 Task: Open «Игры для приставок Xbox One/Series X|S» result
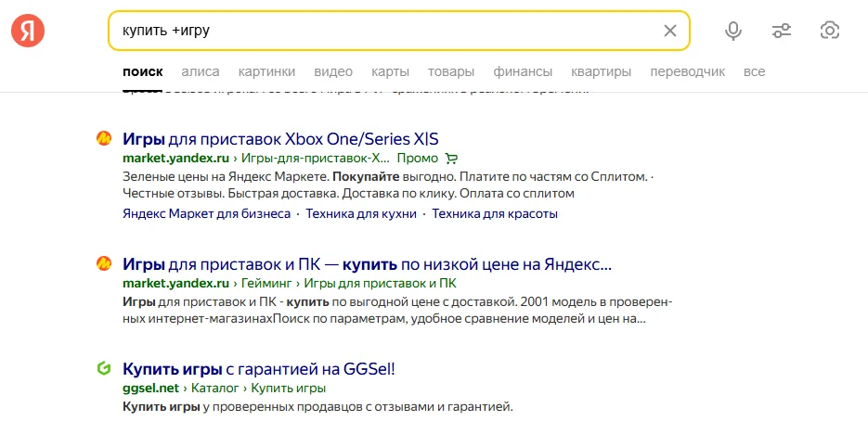pos(280,139)
